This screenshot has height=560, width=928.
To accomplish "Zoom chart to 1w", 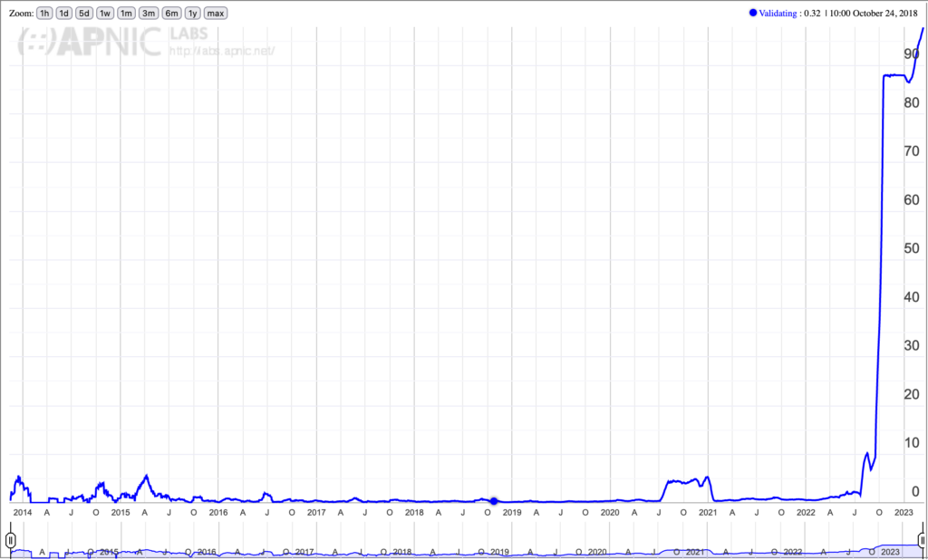I will tap(105, 14).
